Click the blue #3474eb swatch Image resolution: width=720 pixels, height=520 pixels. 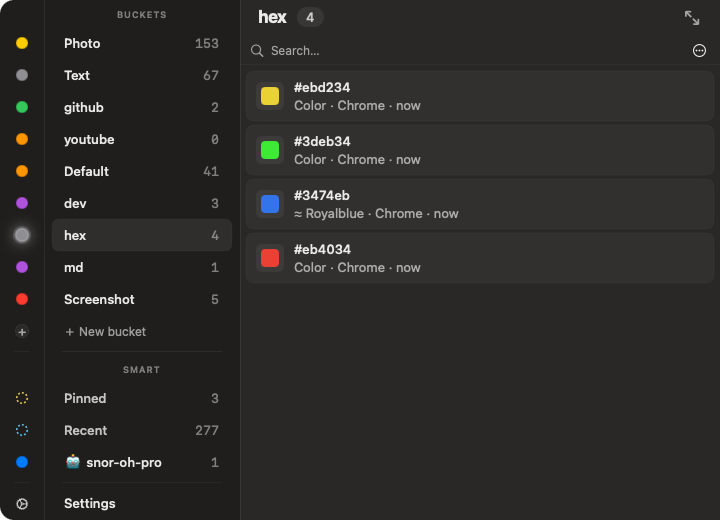tap(270, 204)
